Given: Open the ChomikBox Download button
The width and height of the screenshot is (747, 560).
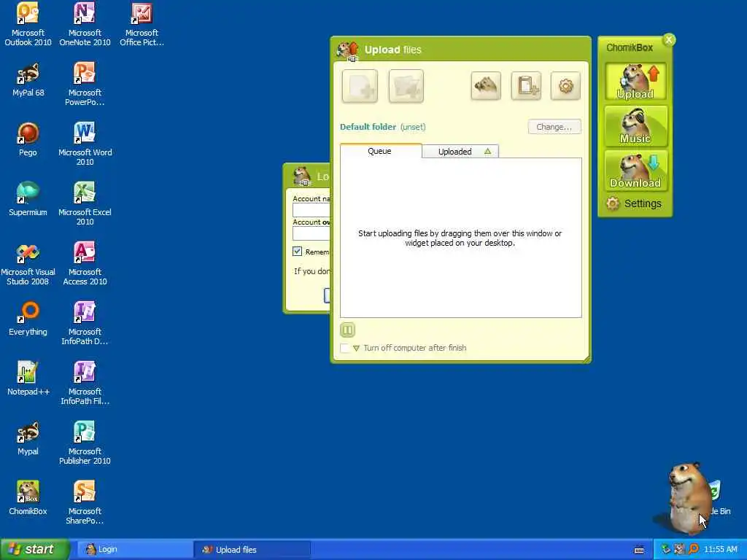Looking at the screenshot, I should (635, 171).
